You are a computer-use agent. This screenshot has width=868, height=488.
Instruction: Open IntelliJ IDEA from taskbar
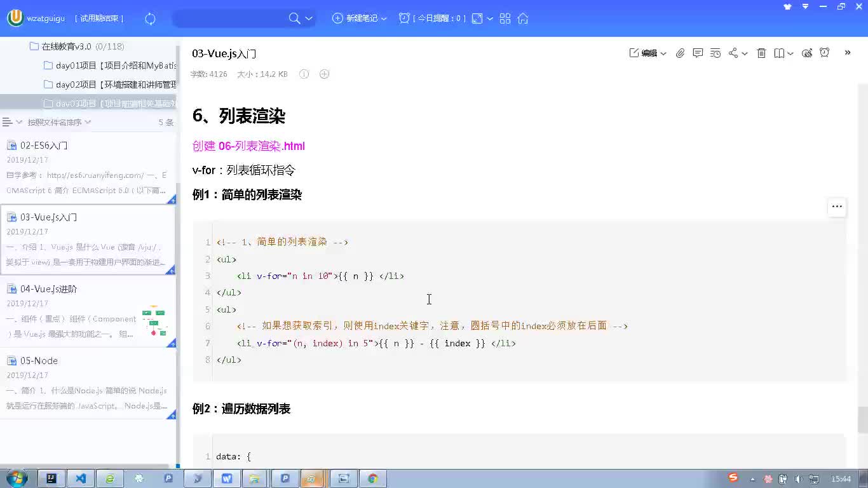[51, 478]
